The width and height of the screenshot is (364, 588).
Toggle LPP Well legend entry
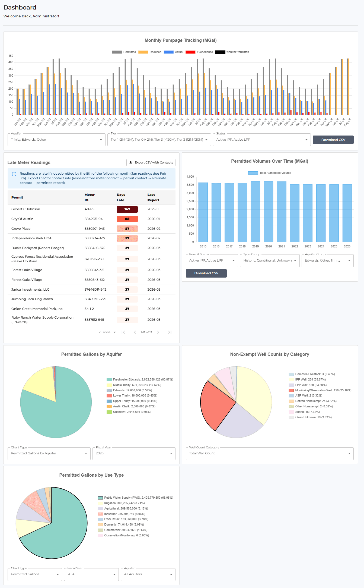tap(308, 385)
